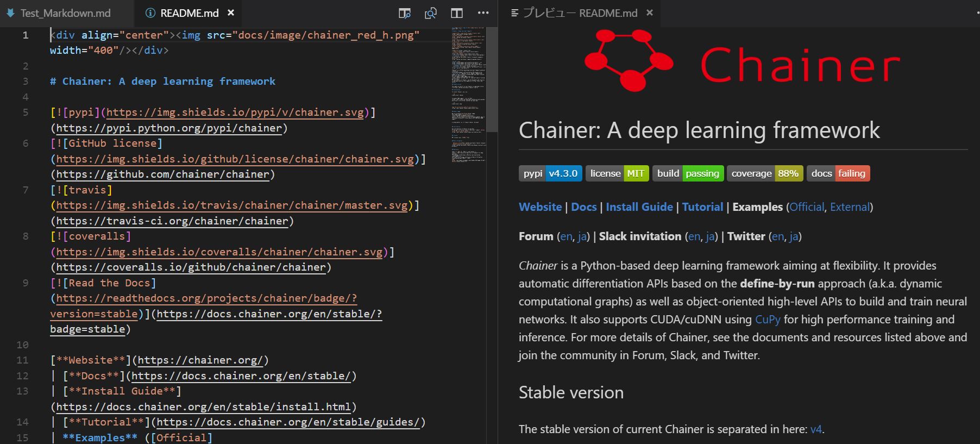Click the Chainer logo image in preview
Viewport: 980px width, 444px height.
(x=742, y=61)
